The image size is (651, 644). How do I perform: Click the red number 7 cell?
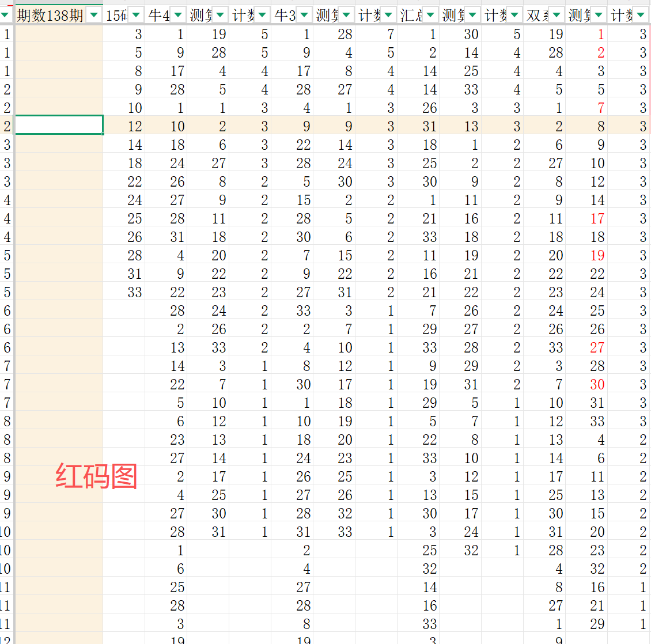point(586,108)
